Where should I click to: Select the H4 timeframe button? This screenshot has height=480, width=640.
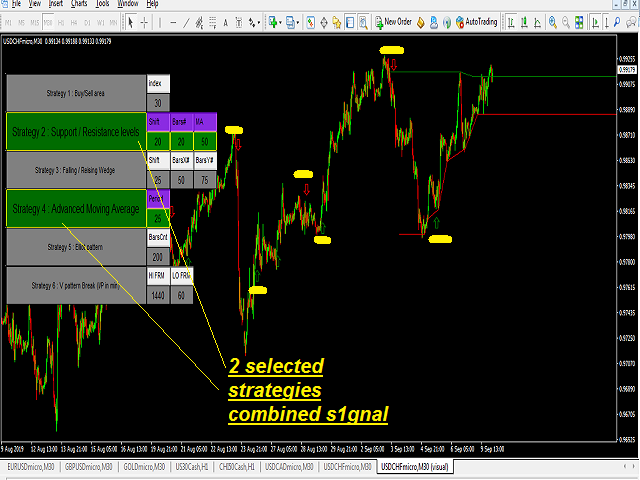tap(74, 23)
